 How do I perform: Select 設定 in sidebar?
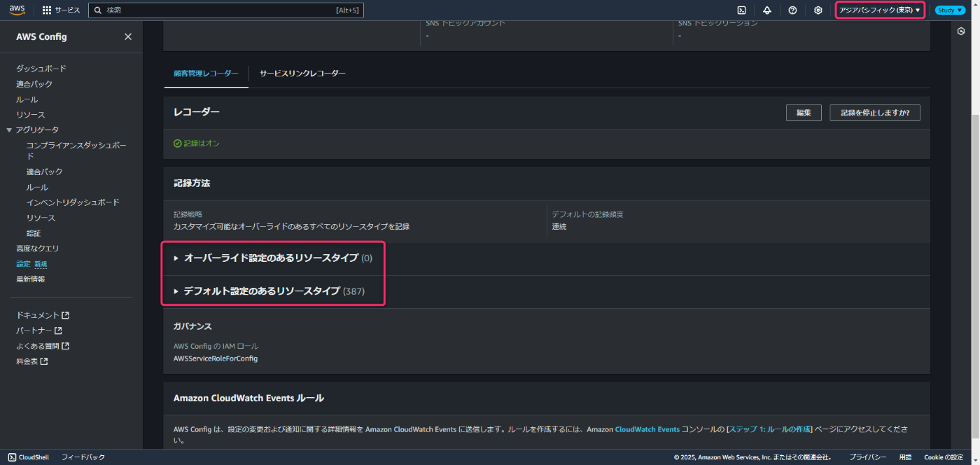23,264
